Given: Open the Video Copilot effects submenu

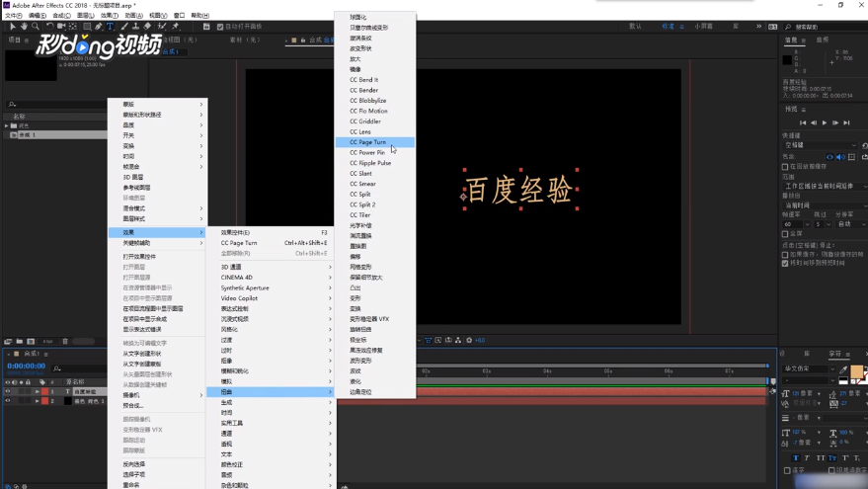Looking at the screenshot, I should [x=271, y=298].
